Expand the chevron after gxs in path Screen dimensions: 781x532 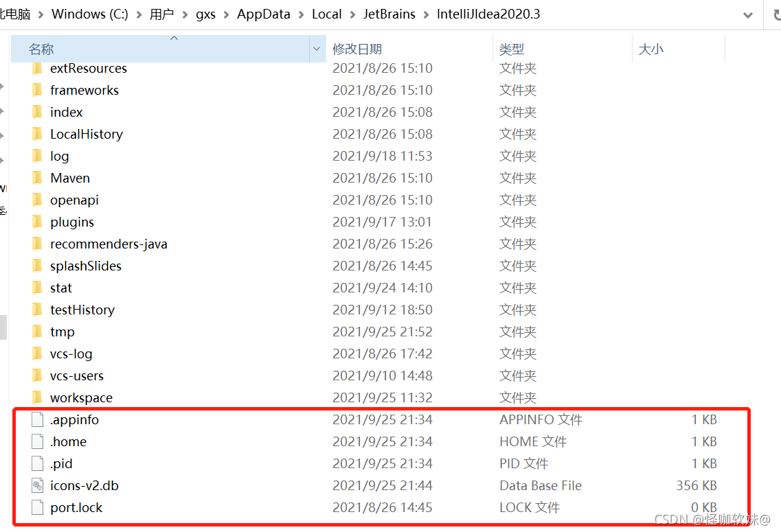tap(227, 15)
